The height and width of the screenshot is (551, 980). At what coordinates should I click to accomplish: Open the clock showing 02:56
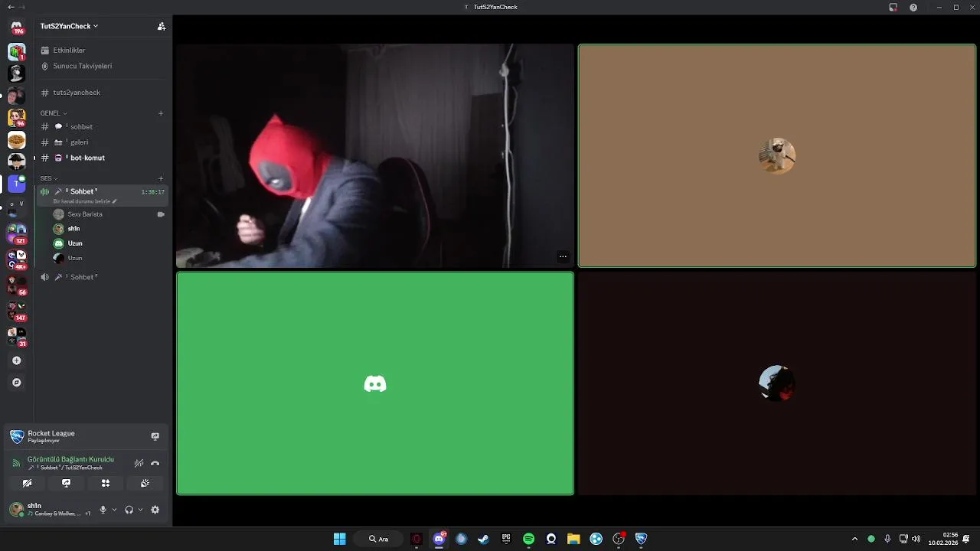tap(943, 539)
